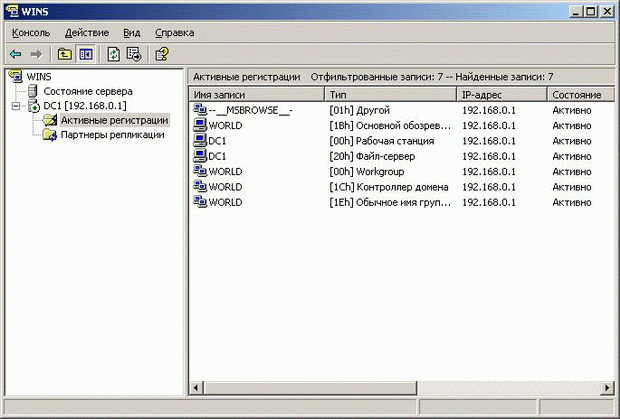Open the Справка menu
Image resolution: width=620 pixels, height=419 pixels.
click(175, 33)
